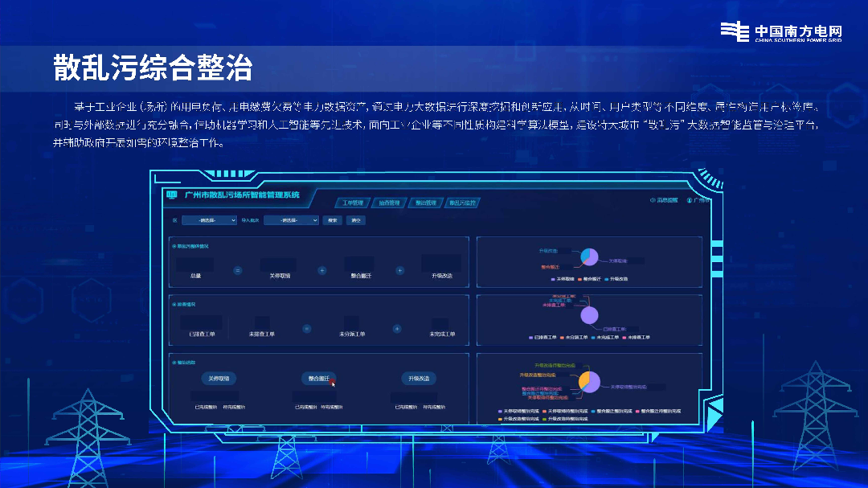
Task: Click the equals sign icon after 总量
Action: pyautogui.click(x=237, y=270)
